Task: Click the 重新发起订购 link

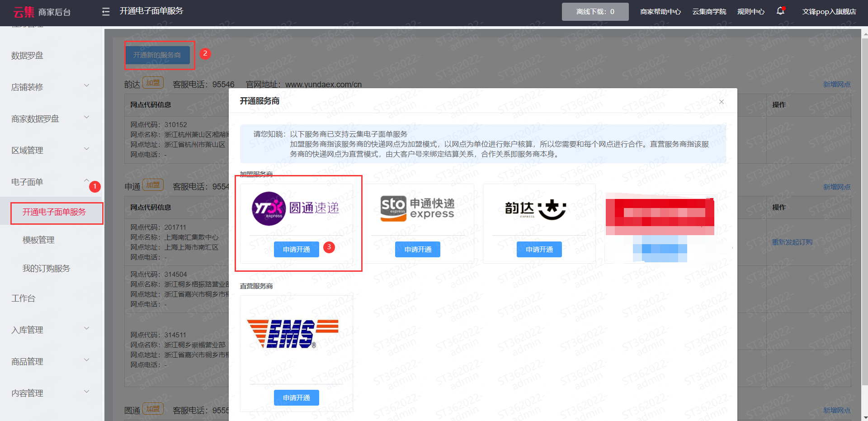Action: pyautogui.click(x=792, y=242)
